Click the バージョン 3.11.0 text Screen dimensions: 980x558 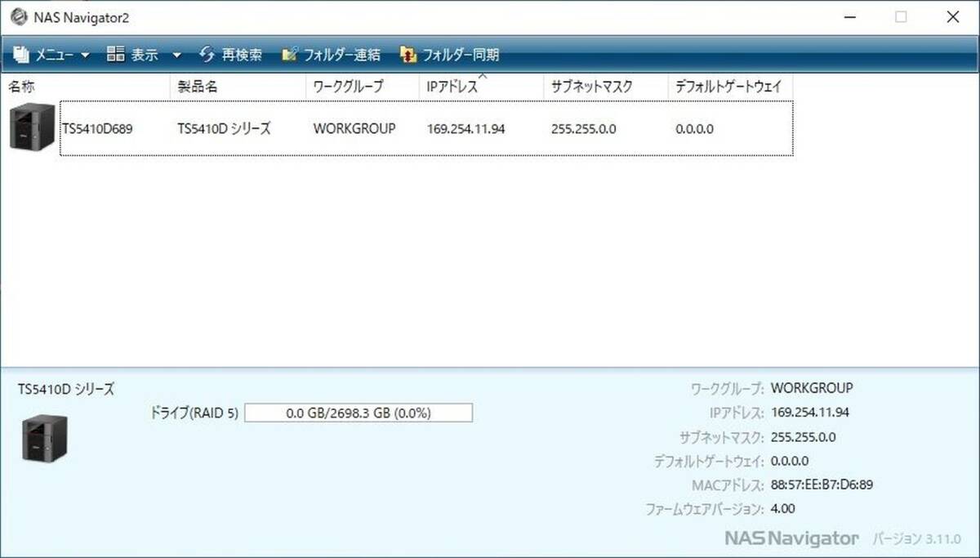[x=917, y=539]
